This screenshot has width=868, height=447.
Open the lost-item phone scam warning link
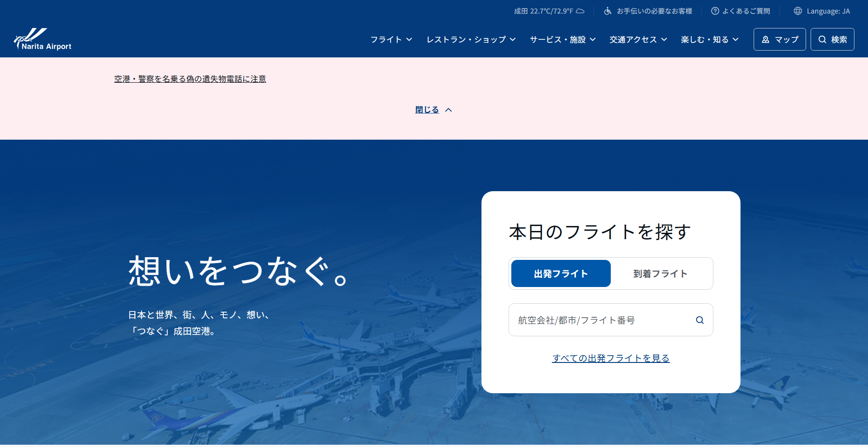click(190, 79)
